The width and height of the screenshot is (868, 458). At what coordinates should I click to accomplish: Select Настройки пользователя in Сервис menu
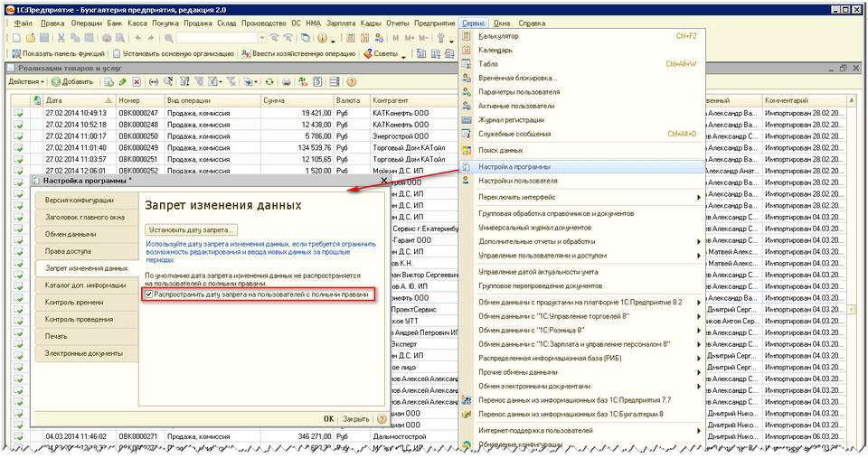point(517,181)
